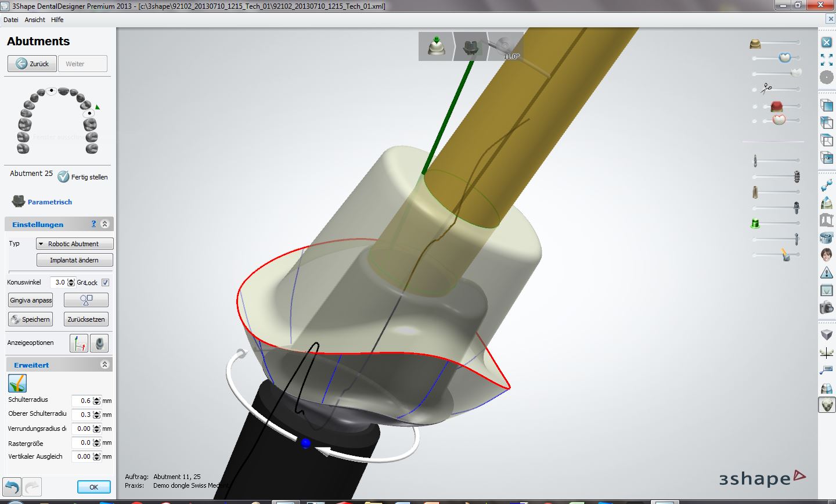Select the marked tooth 25 in arch diagram

point(89,114)
